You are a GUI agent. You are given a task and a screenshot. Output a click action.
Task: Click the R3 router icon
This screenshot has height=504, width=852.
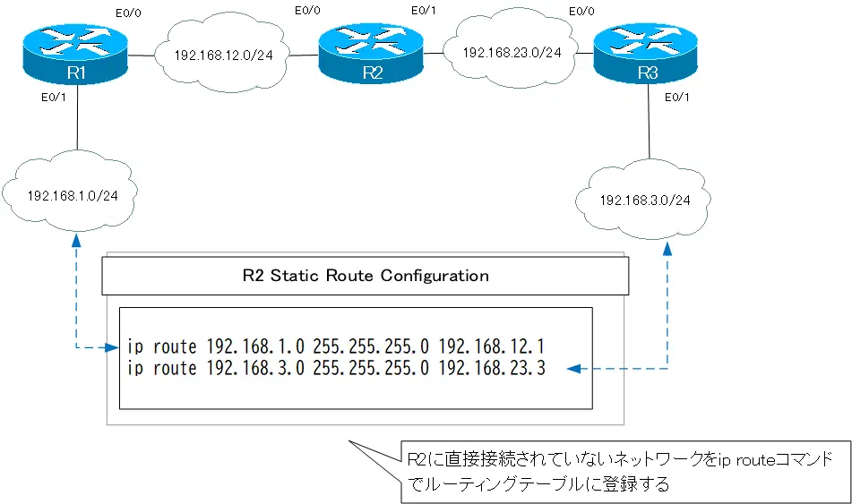tap(646, 54)
